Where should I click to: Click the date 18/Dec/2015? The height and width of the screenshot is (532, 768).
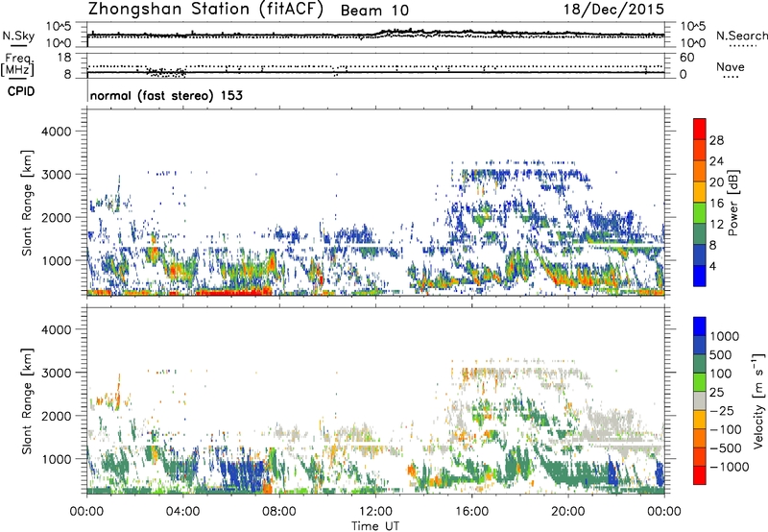click(613, 9)
